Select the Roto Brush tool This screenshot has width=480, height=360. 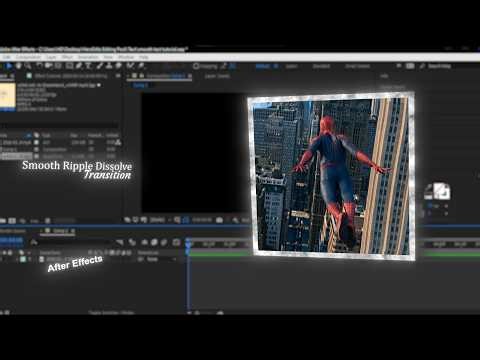130,66
